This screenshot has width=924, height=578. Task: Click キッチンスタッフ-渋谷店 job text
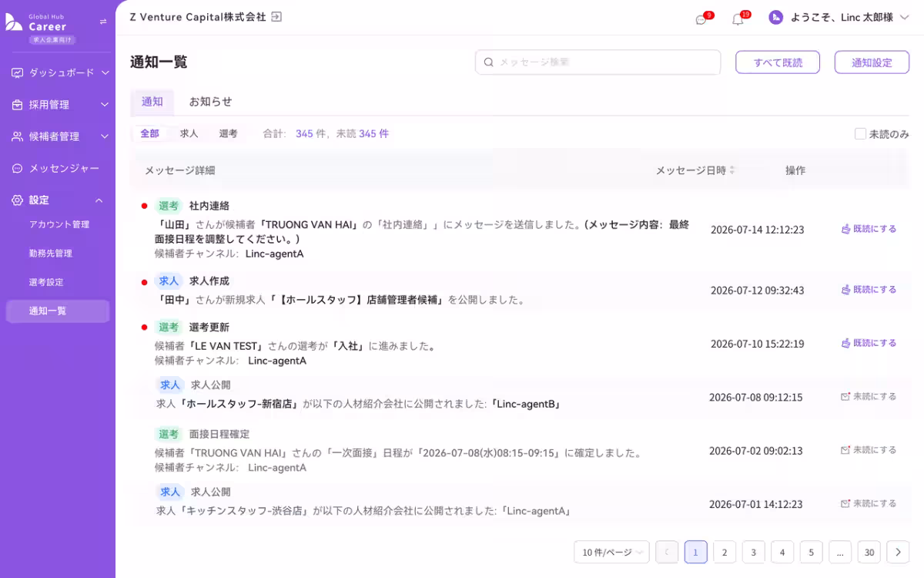point(245,510)
